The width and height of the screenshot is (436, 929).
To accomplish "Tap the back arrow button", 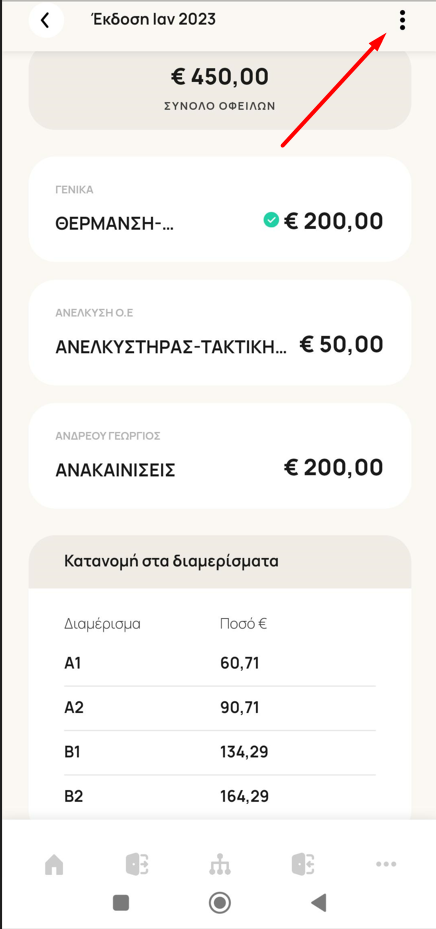I will pos(46,20).
